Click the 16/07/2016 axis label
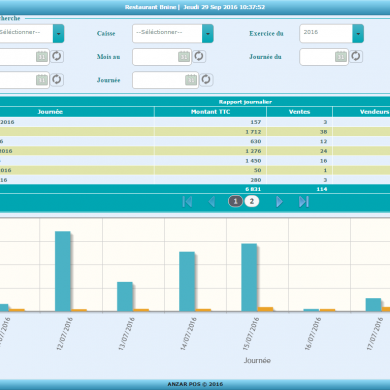The width and height of the screenshot is (390, 390). coord(313,333)
